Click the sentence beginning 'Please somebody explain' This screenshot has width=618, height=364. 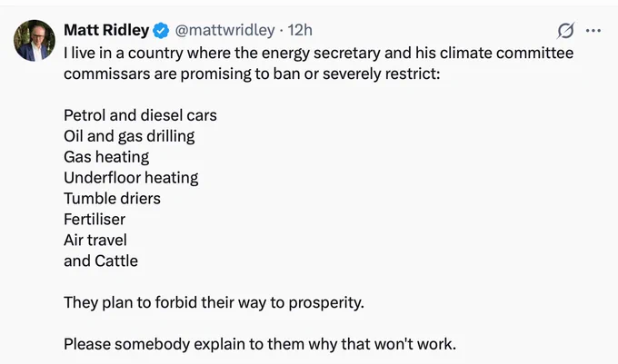point(260,344)
